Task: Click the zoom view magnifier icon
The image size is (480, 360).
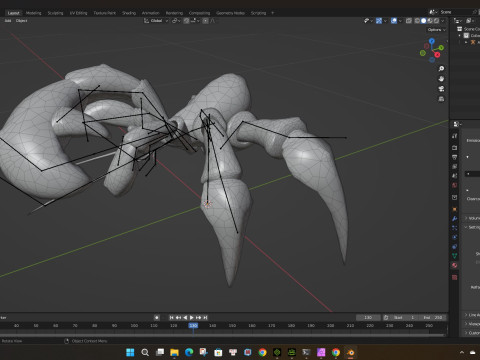Action: click(441, 69)
